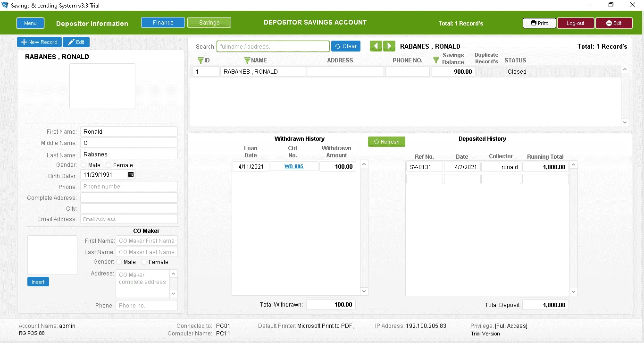Refresh the history lists

point(386,142)
